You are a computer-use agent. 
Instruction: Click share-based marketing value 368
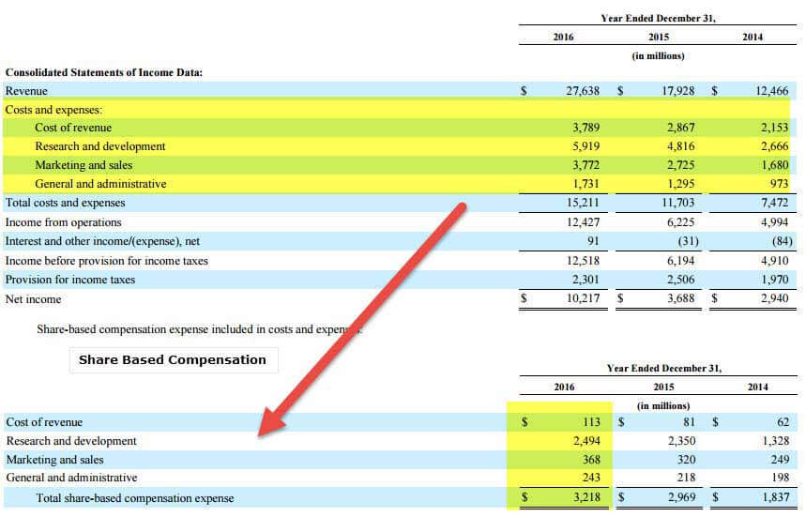[x=591, y=460]
